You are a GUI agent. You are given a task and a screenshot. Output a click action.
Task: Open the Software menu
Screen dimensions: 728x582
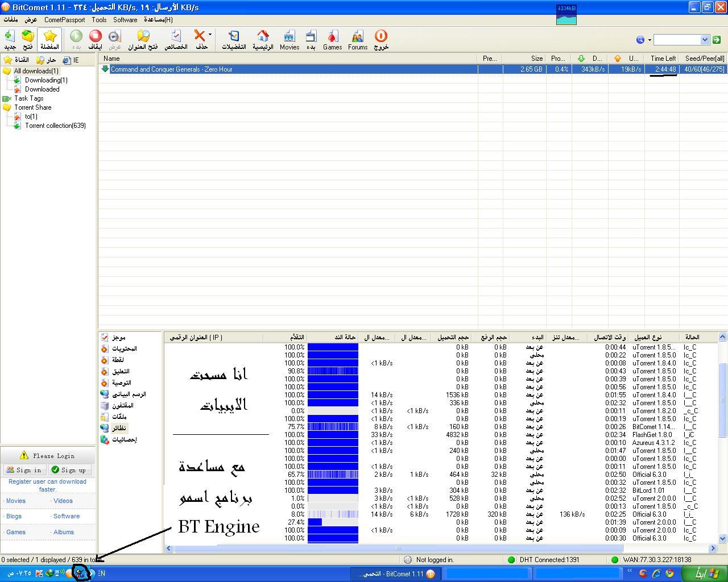point(125,20)
